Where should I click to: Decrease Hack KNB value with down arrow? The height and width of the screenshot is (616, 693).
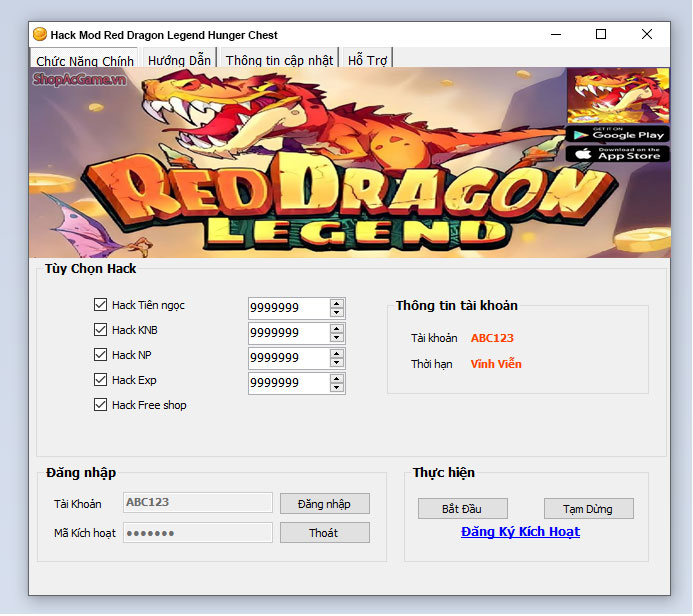[x=337, y=338]
